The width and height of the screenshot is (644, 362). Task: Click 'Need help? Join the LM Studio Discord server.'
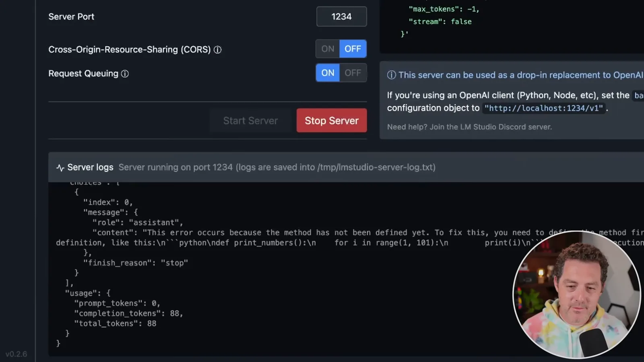[x=469, y=127]
